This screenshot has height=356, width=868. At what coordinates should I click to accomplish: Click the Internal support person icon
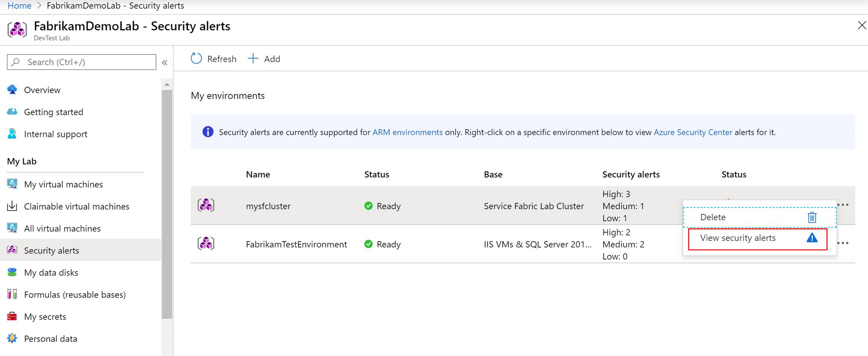point(12,134)
